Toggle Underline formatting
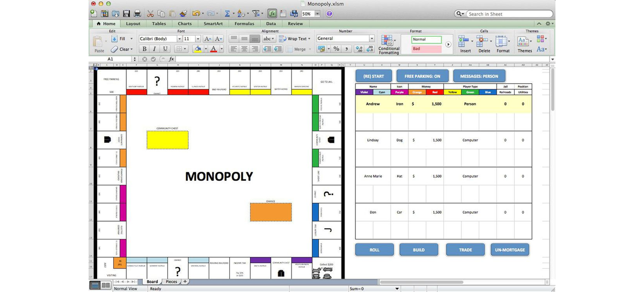Viewport: 644px width, 292px height. (x=165, y=49)
